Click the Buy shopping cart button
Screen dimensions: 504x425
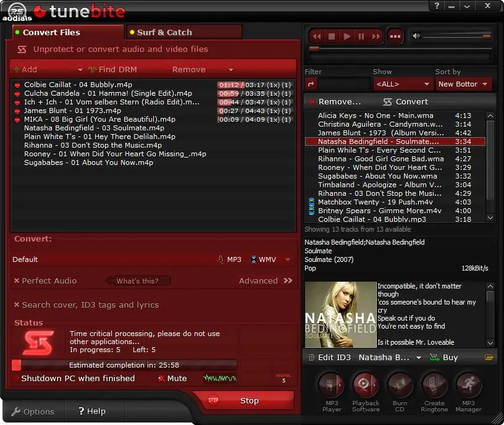pos(443,357)
